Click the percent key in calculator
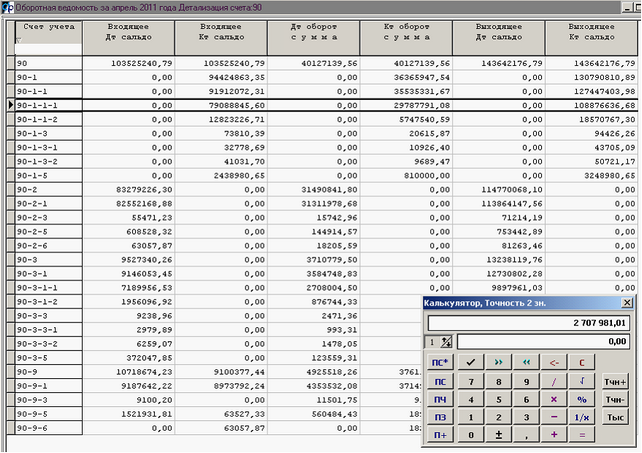This screenshot has height=453, width=642. [x=582, y=399]
